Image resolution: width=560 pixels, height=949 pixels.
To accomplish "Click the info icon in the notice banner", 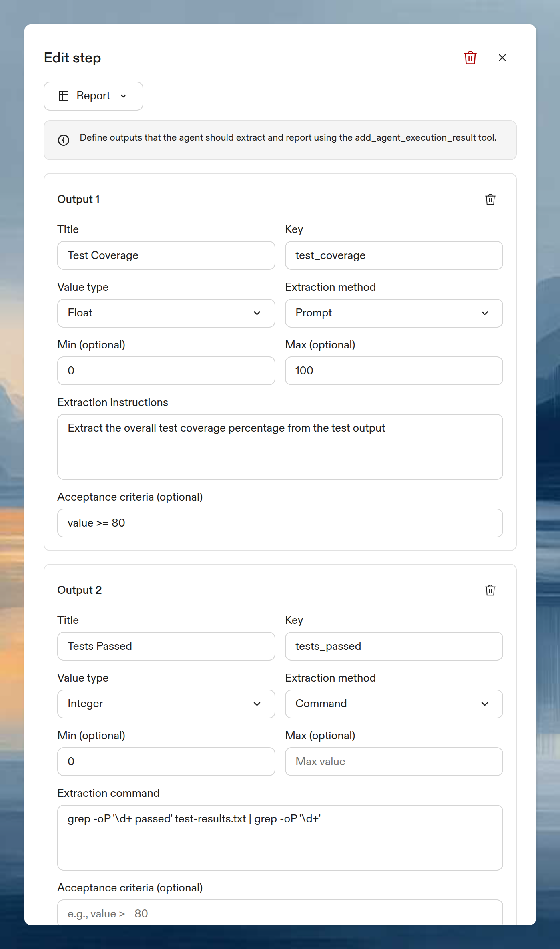I will 64,140.
